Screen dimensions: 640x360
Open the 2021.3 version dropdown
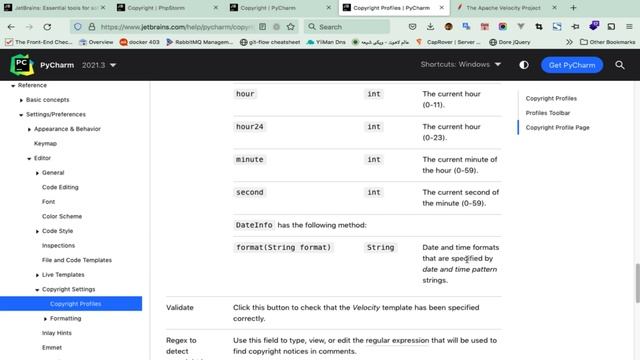click(99, 65)
